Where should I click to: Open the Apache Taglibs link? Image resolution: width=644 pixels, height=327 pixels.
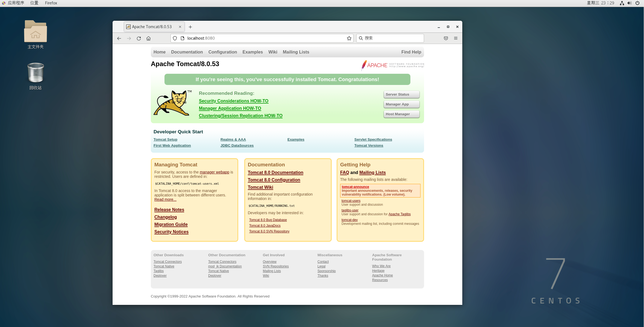click(399, 214)
